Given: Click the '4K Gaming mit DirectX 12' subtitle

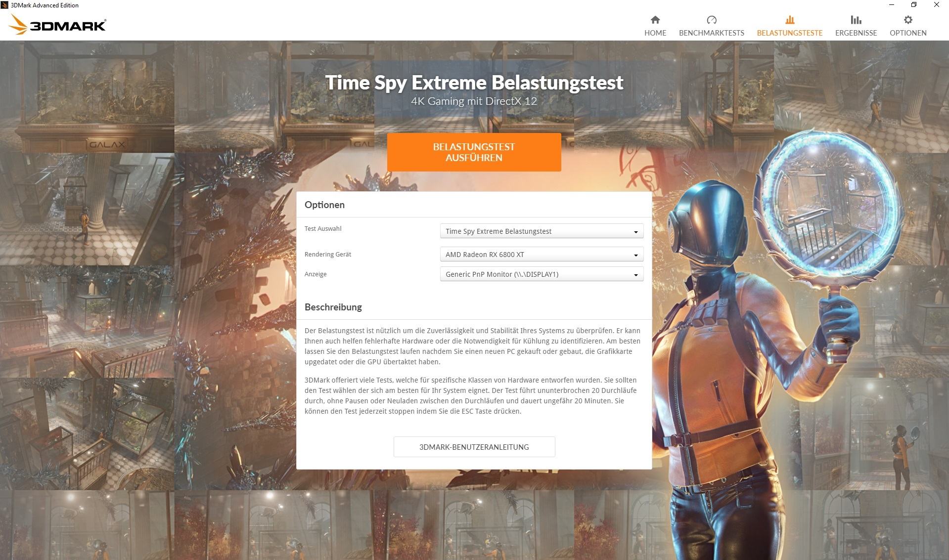Looking at the screenshot, I should [474, 101].
